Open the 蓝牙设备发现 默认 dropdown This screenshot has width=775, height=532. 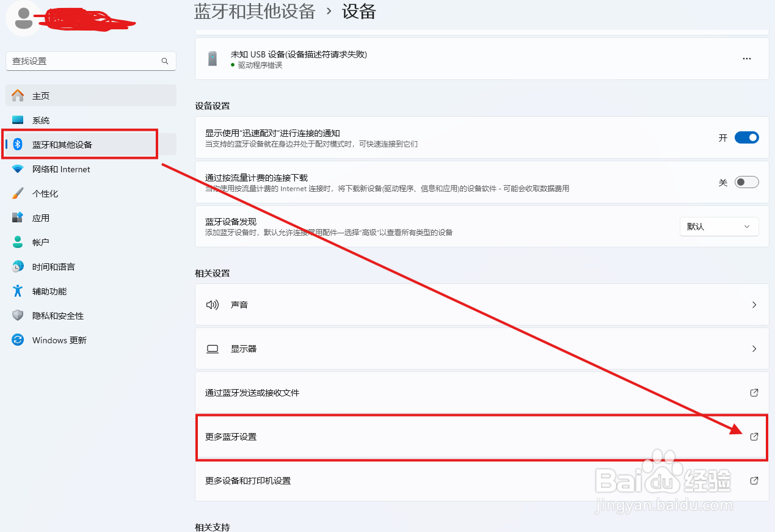point(719,226)
